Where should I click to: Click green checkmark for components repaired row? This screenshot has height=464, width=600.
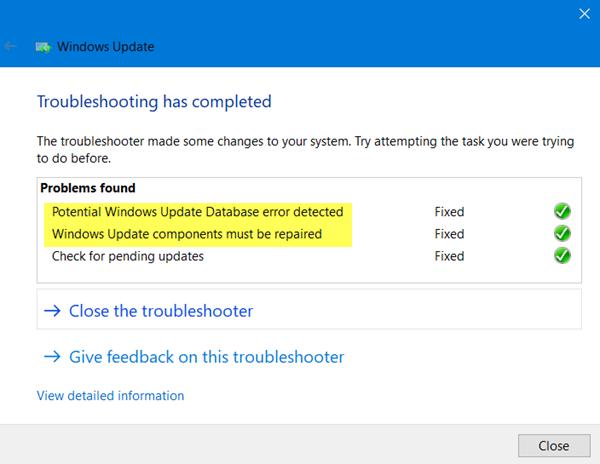click(562, 233)
